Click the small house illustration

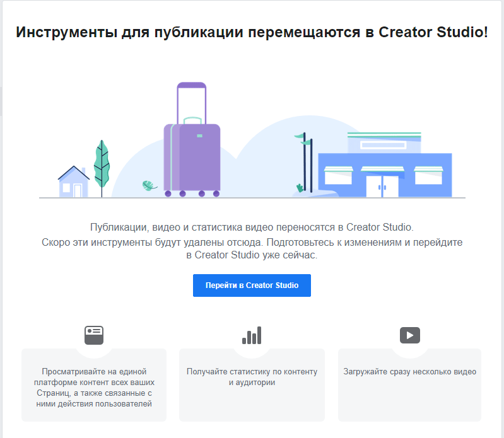(x=74, y=182)
